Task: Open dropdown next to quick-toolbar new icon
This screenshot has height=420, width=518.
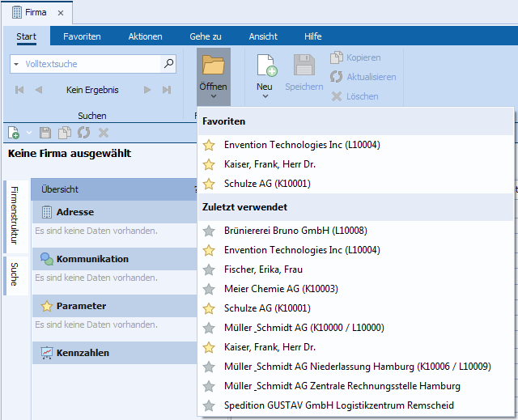Action: 28,133
